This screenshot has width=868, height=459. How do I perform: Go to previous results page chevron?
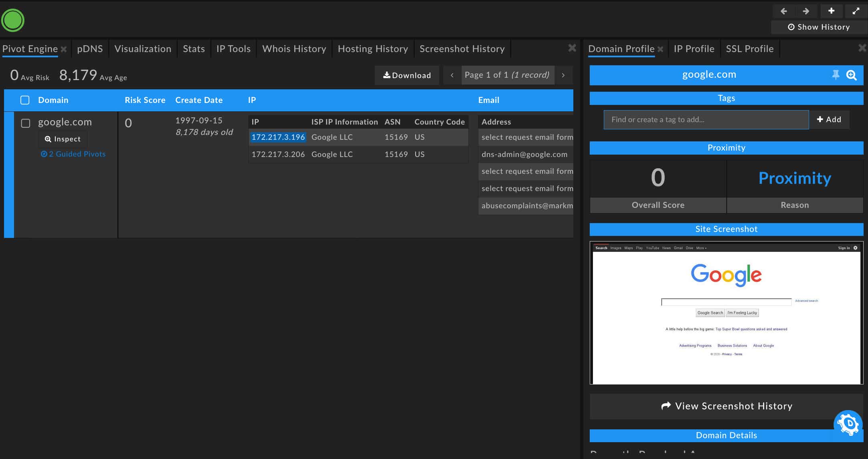pos(452,75)
